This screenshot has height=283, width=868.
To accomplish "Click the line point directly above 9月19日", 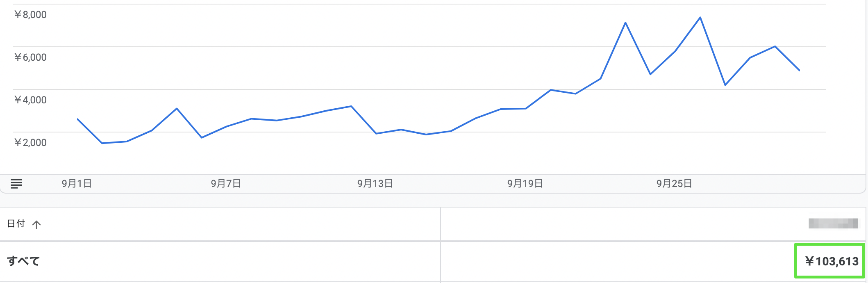I will pos(526,109).
